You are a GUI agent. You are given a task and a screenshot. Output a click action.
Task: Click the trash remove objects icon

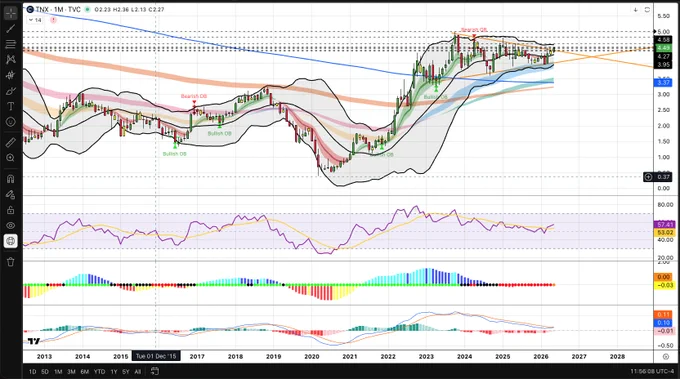10,261
